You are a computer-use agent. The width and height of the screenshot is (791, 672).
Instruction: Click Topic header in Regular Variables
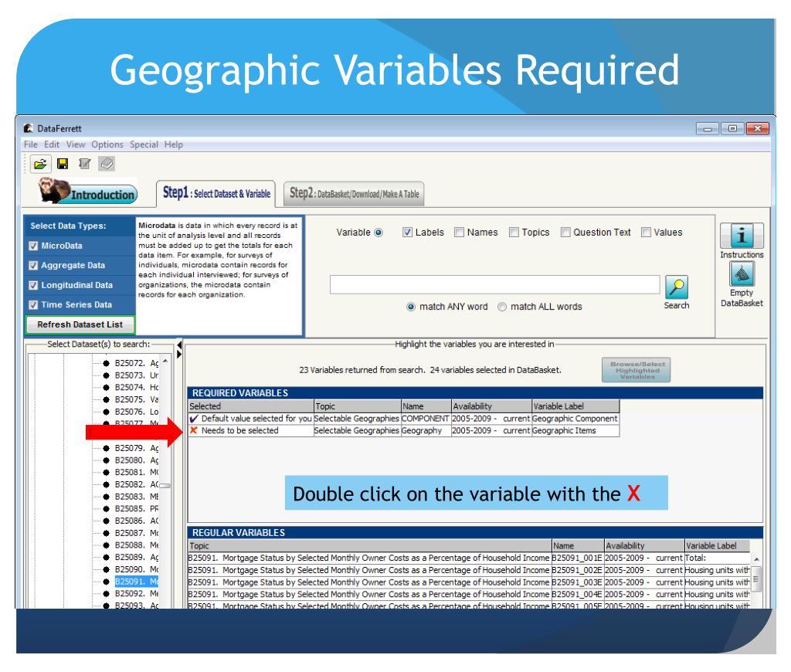[370, 546]
